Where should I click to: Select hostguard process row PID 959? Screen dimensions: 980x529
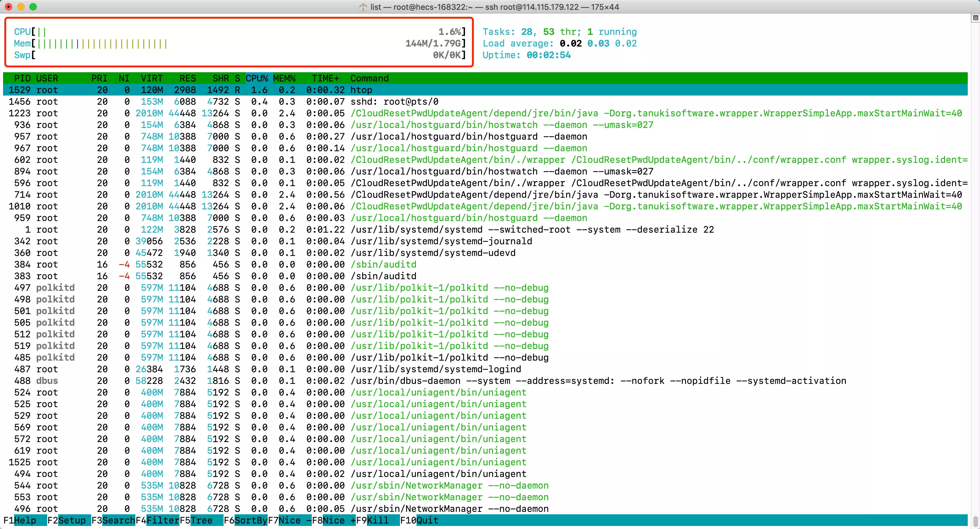(x=485, y=218)
